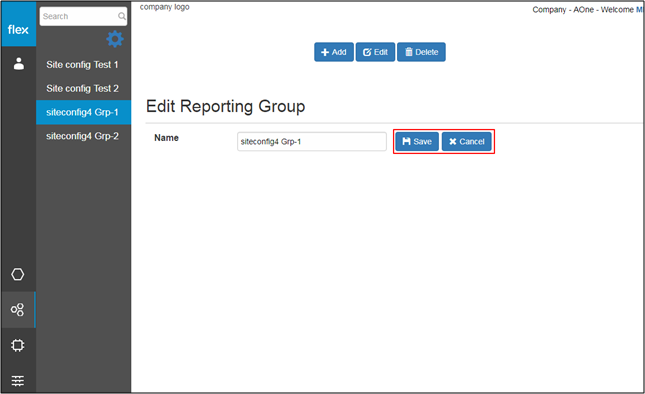Click the Name text field

point(312,141)
